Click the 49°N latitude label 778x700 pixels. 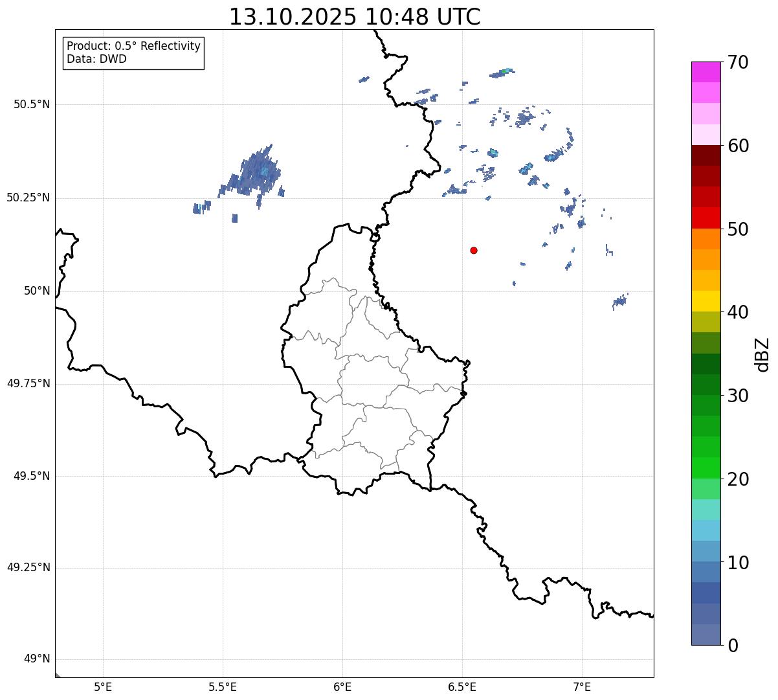(37, 659)
